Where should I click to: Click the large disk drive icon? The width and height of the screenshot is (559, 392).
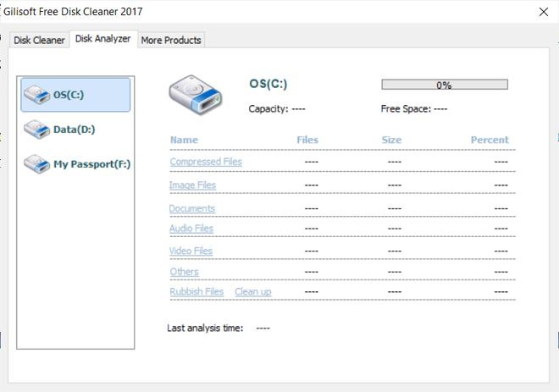coord(196,94)
